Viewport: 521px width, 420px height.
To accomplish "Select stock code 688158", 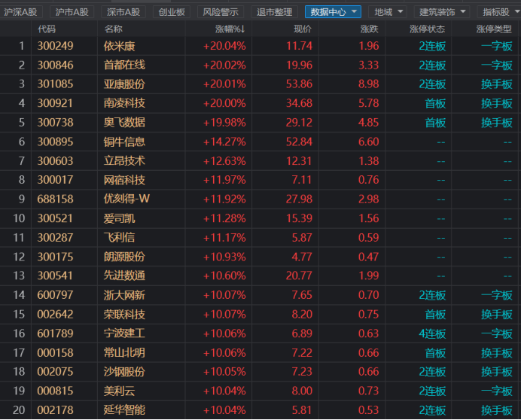I will click(55, 199).
